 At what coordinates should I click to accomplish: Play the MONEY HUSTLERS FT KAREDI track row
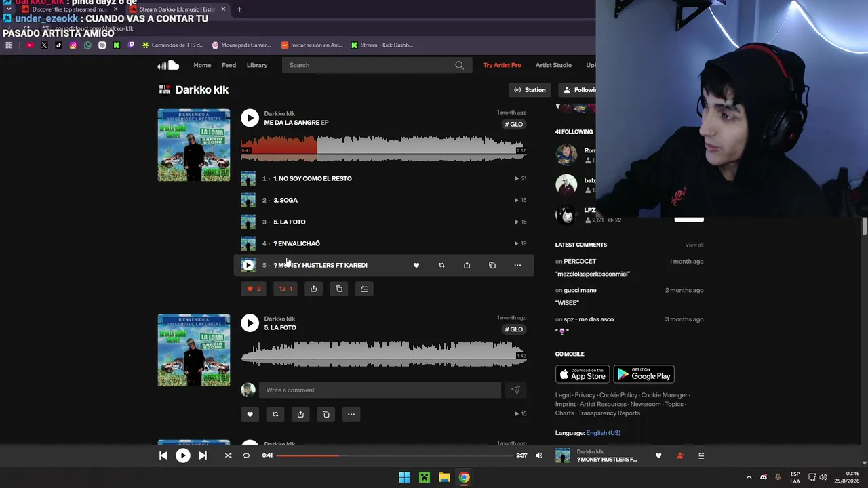tap(248, 265)
